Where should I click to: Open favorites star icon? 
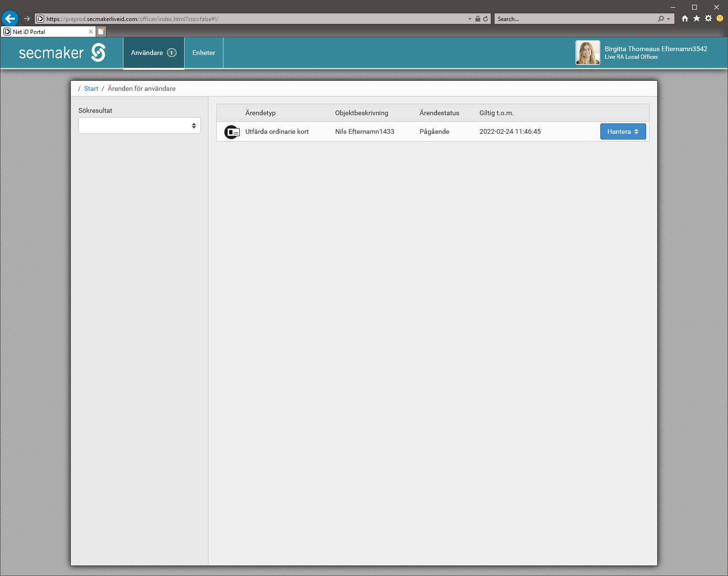tap(696, 19)
